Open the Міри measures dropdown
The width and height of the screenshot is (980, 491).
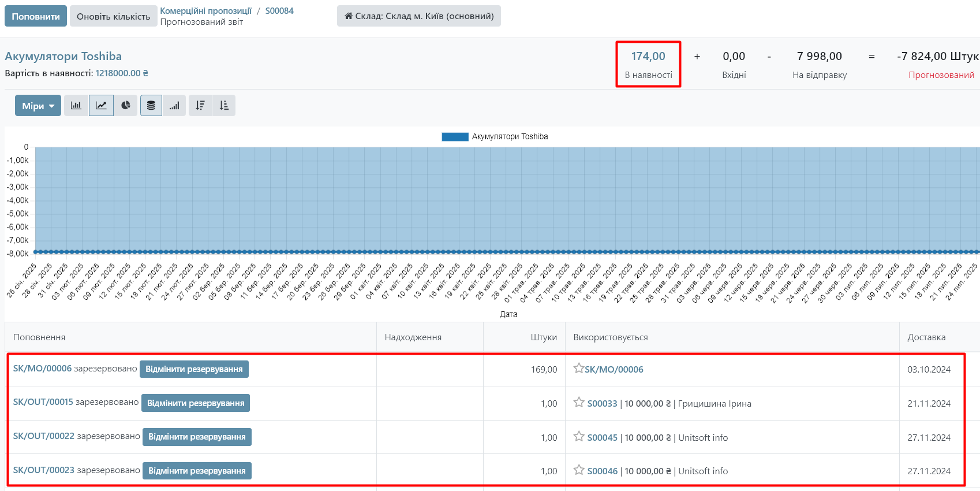click(38, 106)
